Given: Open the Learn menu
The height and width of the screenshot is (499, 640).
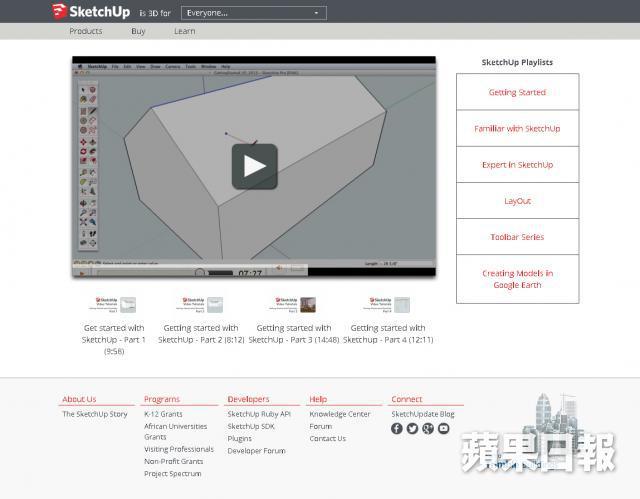Looking at the screenshot, I should (184, 31).
